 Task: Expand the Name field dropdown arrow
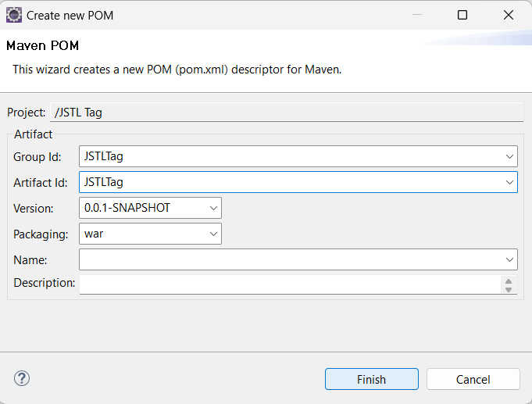point(509,259)
